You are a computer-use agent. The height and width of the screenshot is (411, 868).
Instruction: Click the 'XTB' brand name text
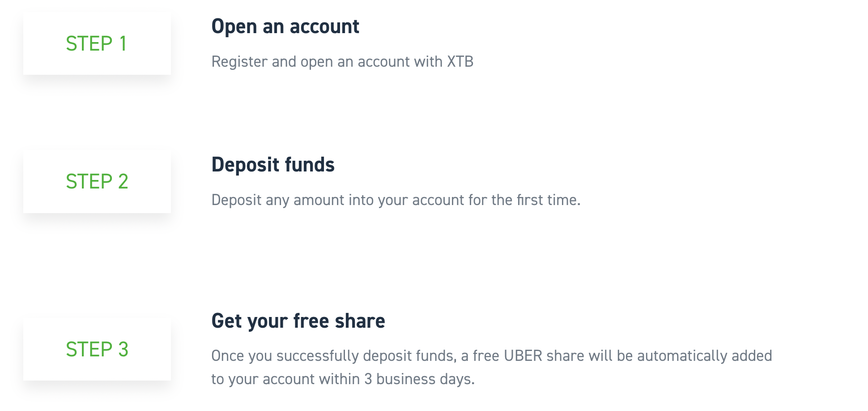(x=460, y=62)
